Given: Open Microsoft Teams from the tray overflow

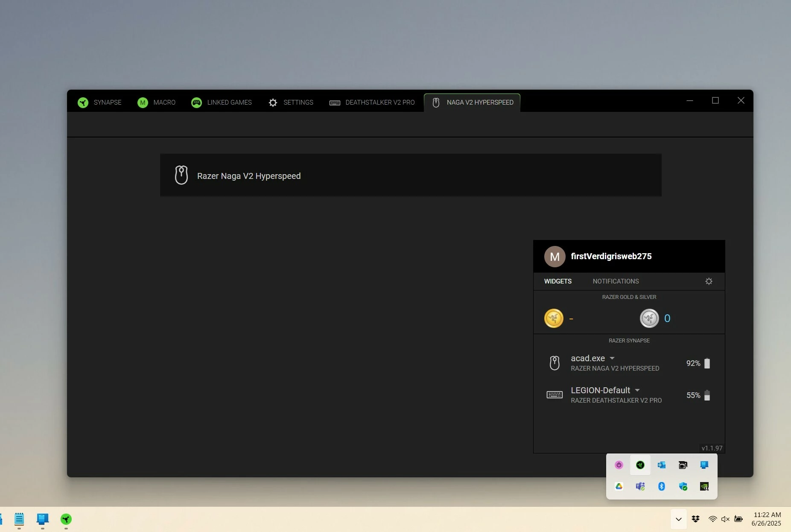Looking at the screenshot, I should (x=640, y=486).
